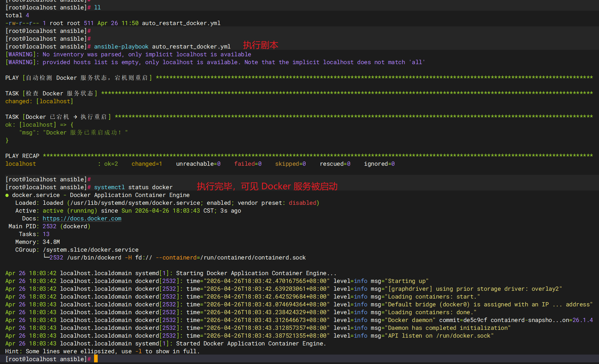Screen dimensions: 599x364
Task: Click the 'overlay2' storage driver text
Action: 545,289
